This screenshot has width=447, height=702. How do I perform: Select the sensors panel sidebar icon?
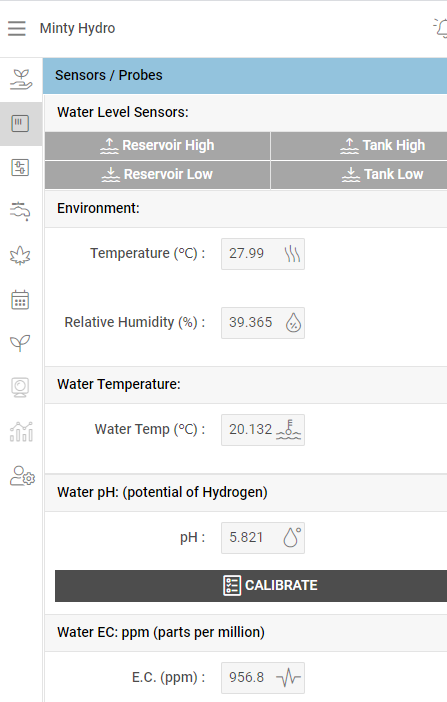[x=20, y=124]
